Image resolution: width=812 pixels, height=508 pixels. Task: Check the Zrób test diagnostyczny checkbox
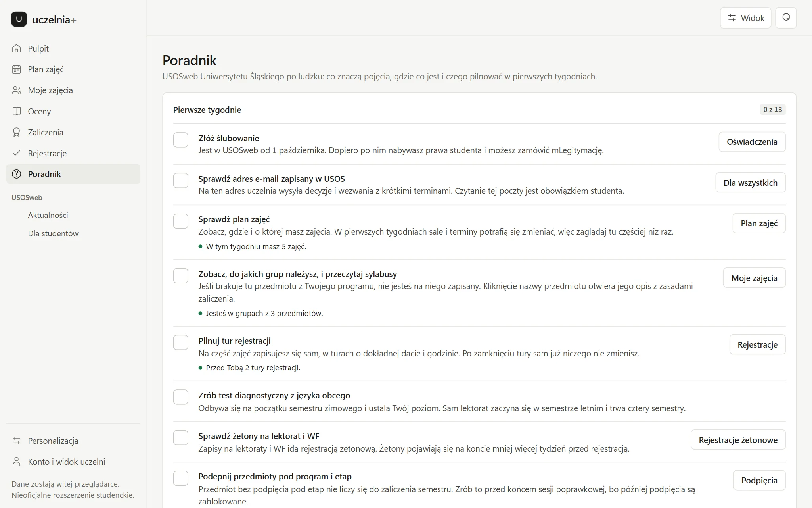click(x=181, y=397)
